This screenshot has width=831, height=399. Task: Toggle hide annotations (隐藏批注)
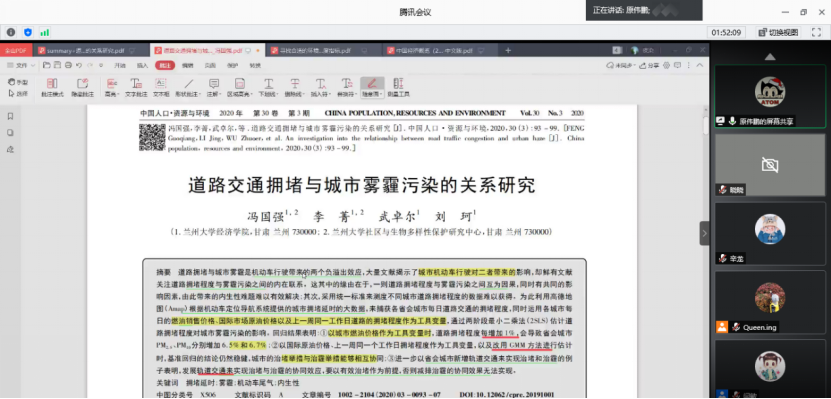[x=83, y=87]
